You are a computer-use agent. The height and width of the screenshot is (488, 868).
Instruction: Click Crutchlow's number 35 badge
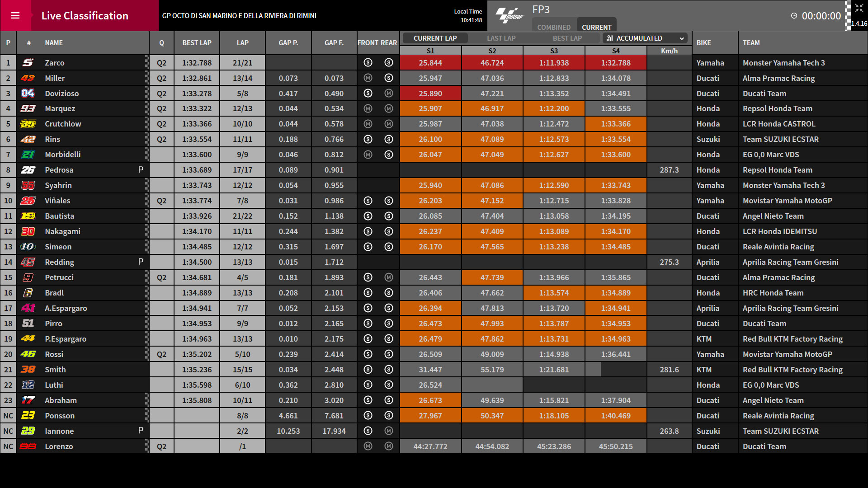28,124
